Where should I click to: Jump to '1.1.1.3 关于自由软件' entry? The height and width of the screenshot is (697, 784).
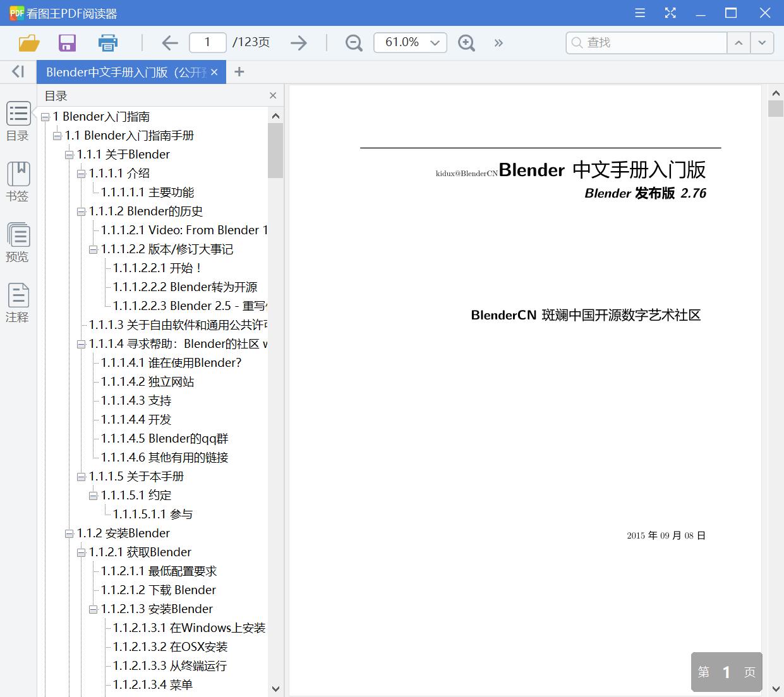[178, 325]
